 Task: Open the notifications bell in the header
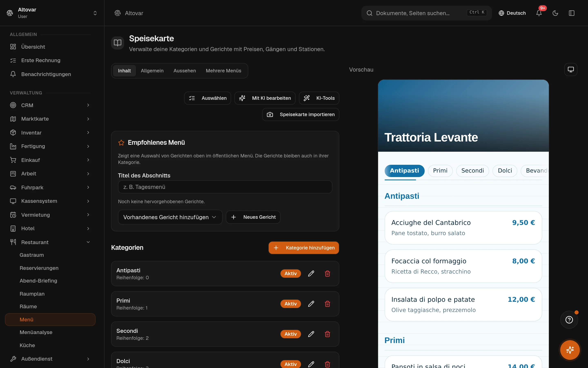[x=539, y=13]
